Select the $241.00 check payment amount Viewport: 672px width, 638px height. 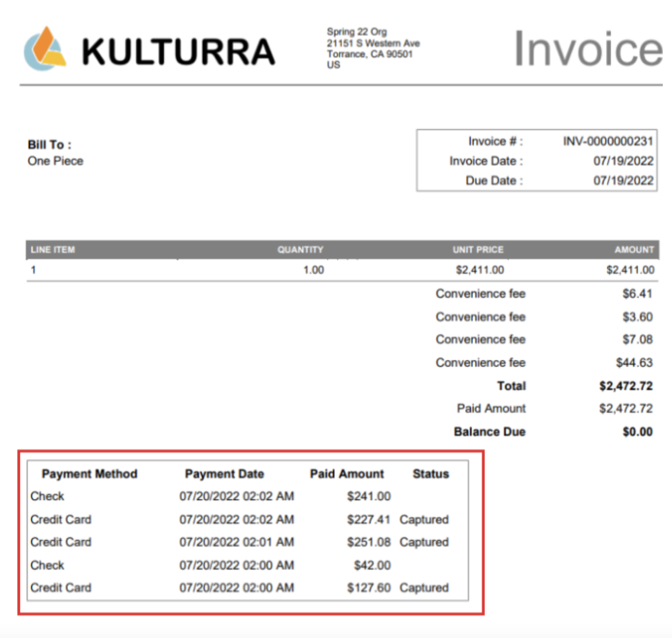(x=369, y=496)
